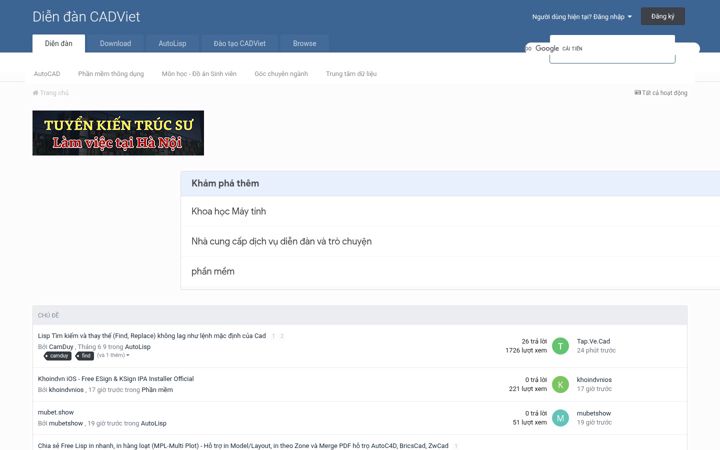Open the AutoLisp tab
Image resolution: width=720 pixels, height=450 pixels.
coord(172,43)
